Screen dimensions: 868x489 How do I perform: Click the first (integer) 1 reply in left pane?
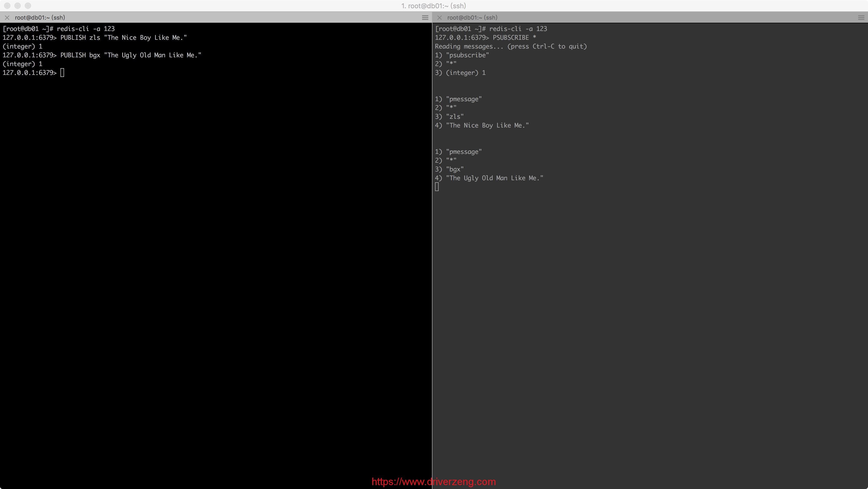[x=22, y=46]
